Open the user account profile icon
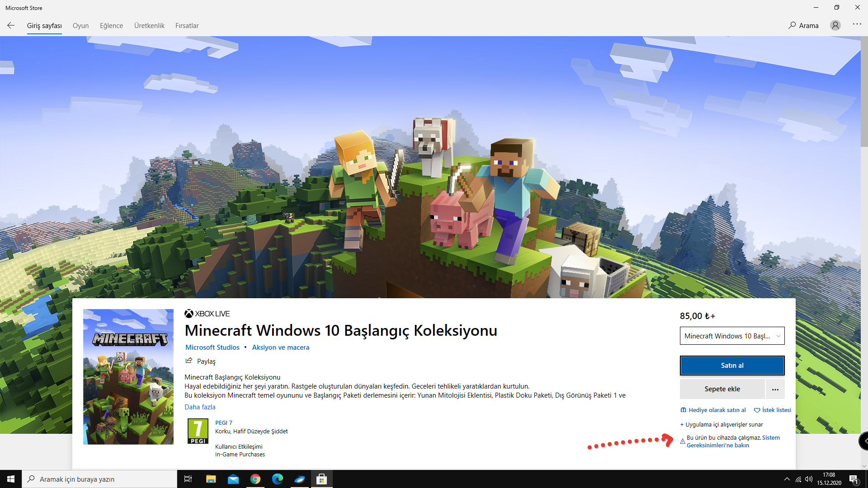 835,25
